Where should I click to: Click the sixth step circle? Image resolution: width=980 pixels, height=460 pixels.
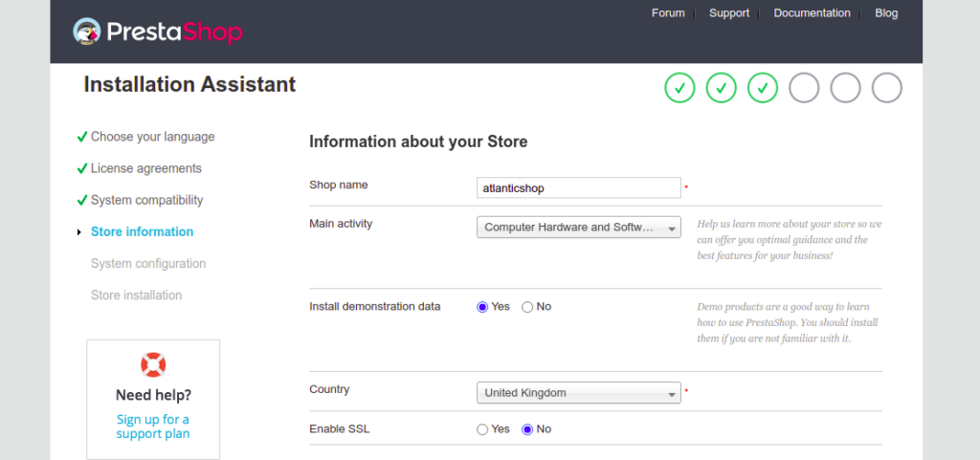pyautogui.click(x=886, y=88)
